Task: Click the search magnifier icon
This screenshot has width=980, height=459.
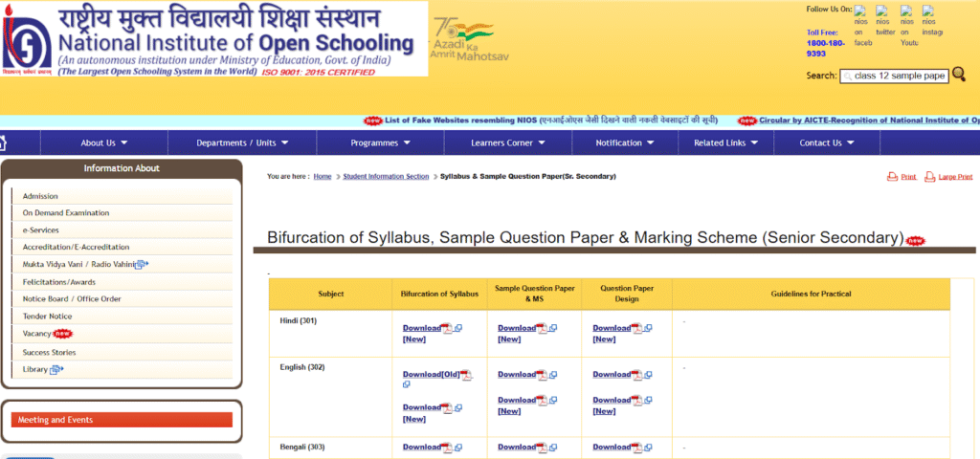Action: point(959,75)
